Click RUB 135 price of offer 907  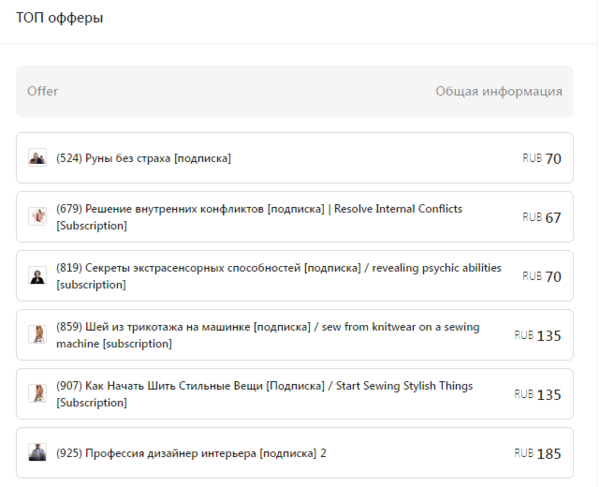click(538, 394)
